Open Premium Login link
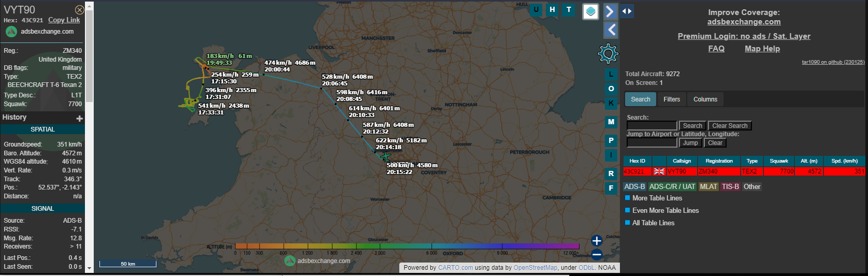This screenshot has width=868, height=276. tap(744, 36)
